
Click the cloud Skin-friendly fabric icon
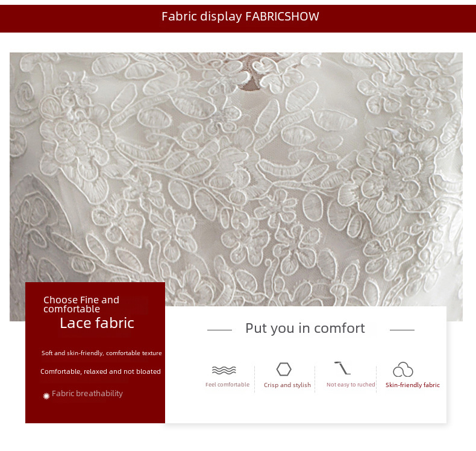pyautogui.click(x=403, y=370)
